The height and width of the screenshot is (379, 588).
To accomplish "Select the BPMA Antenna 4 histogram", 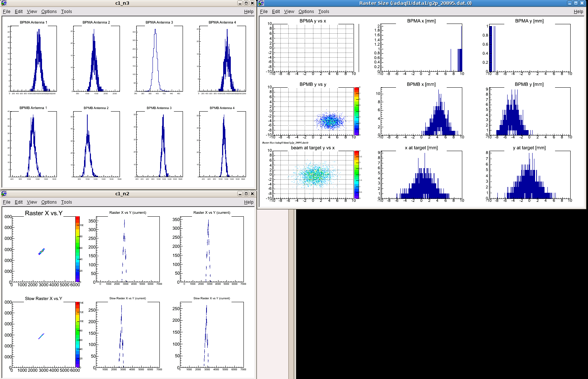I will 222,59.
